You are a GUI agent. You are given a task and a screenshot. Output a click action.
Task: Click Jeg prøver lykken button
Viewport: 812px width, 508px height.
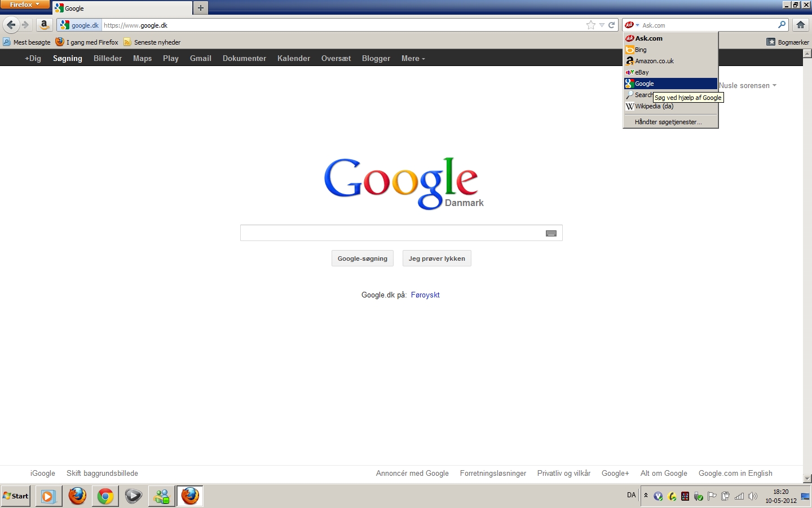[437, 259]
